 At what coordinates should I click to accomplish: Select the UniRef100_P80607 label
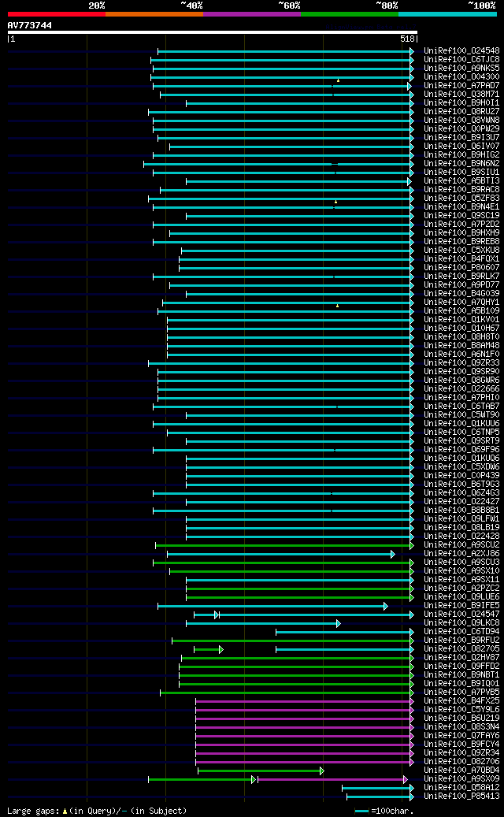pyautogui.click(x=461, y=268)
